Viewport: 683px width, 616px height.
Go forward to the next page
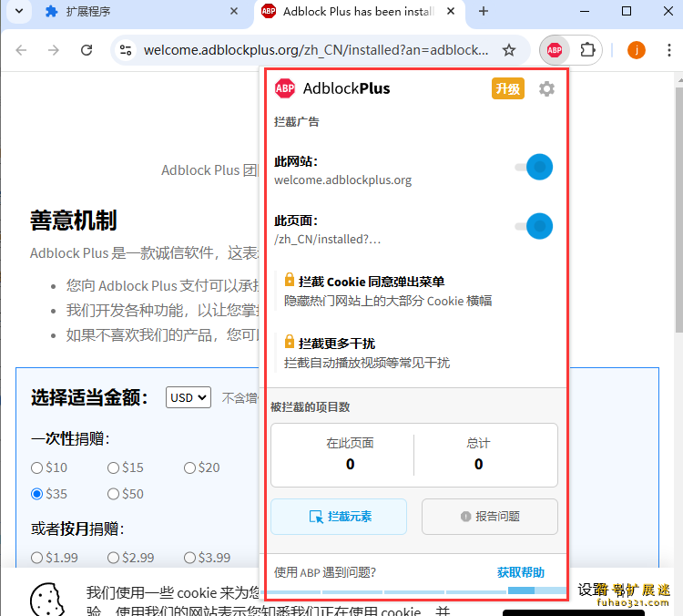(x=54, y=50)
